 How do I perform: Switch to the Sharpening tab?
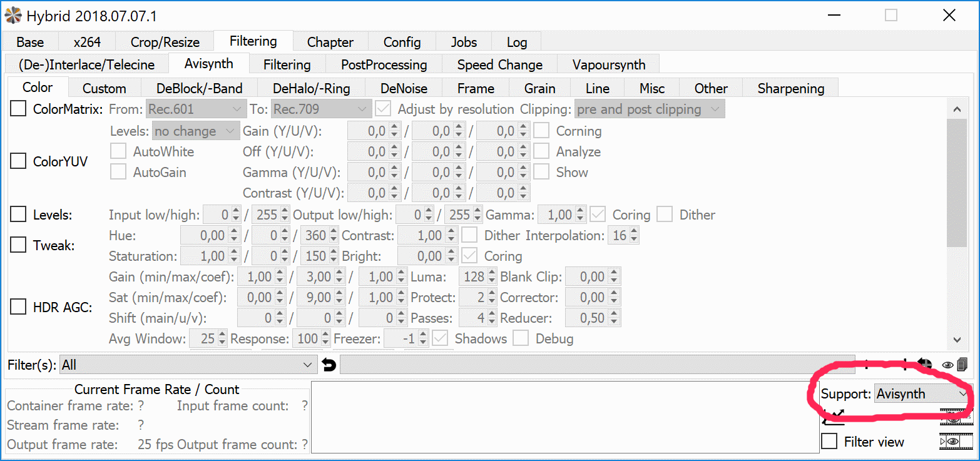click(x=791, y=88)
